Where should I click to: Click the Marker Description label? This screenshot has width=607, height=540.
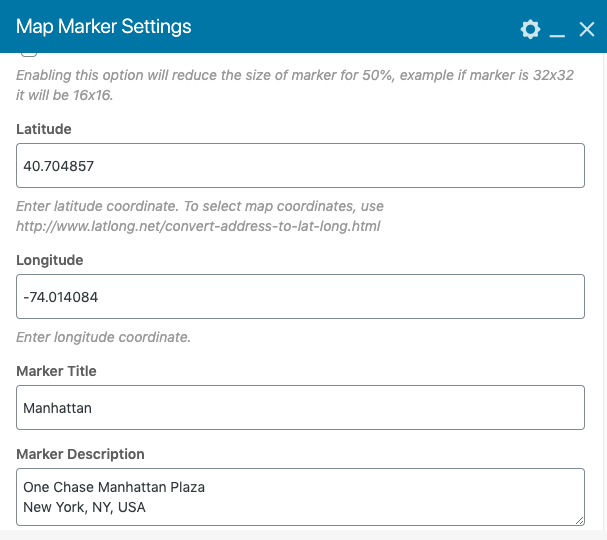(80, 454)
